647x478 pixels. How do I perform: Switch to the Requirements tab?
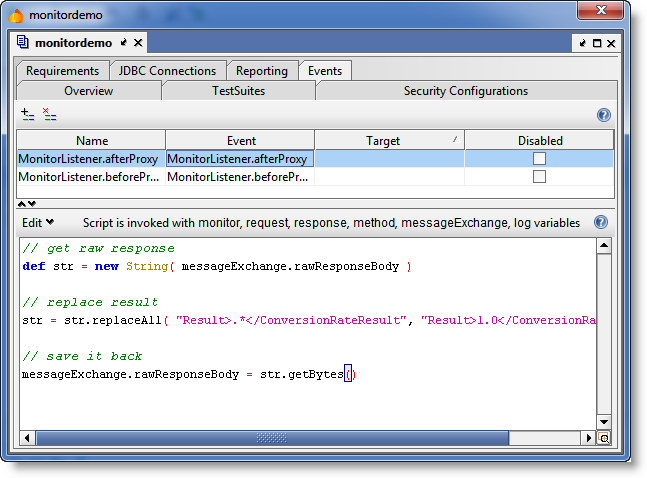(63, 71)
